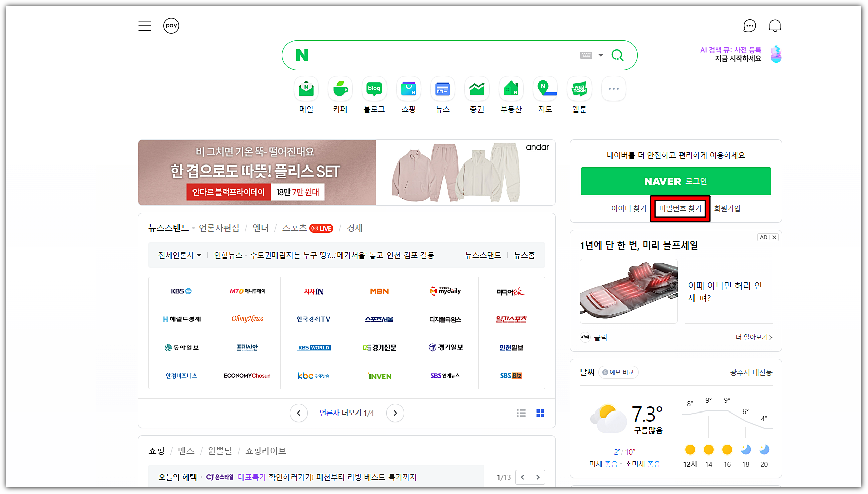Viewport: 868px width, 494px height.
Task: Open the CJ온스타일 대표특가 benefit link
Action: [311, 477]
